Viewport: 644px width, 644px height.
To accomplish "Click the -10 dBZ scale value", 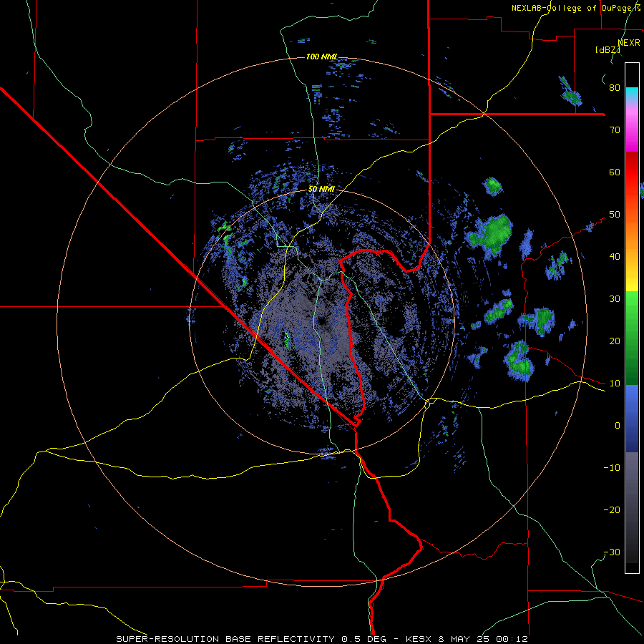I will pos(612,468).
